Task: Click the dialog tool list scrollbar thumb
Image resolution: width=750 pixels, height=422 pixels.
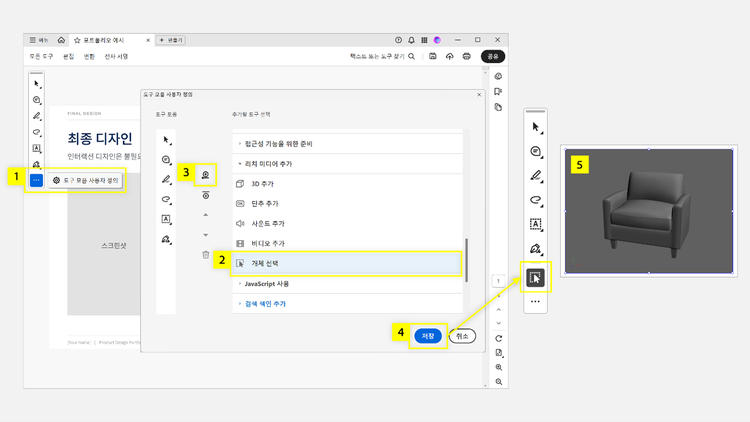Action: [466, 260]
